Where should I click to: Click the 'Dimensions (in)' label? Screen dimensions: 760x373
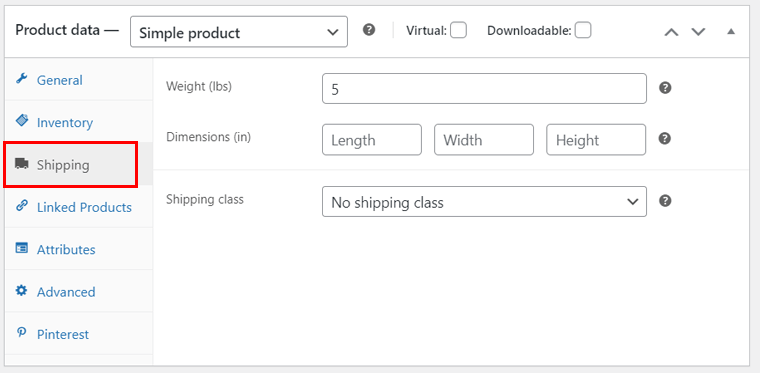[208, 137]
